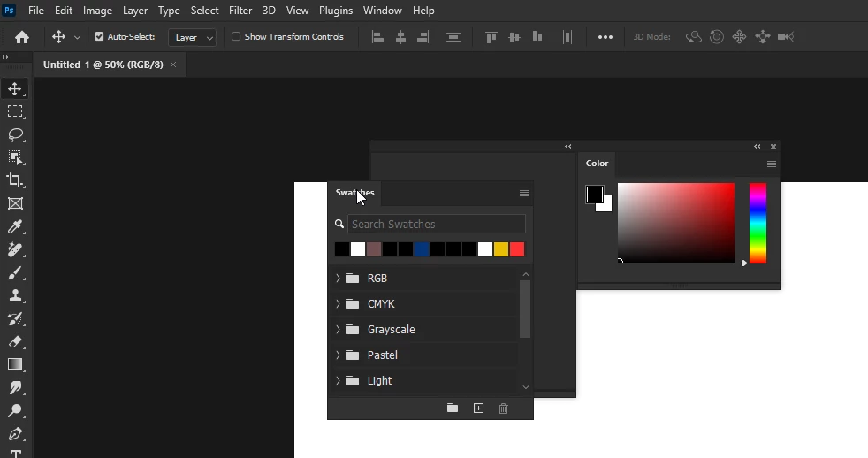The image size is (868, 458).
Task: Click Align bottom edges icon
Action: (537, 37)
